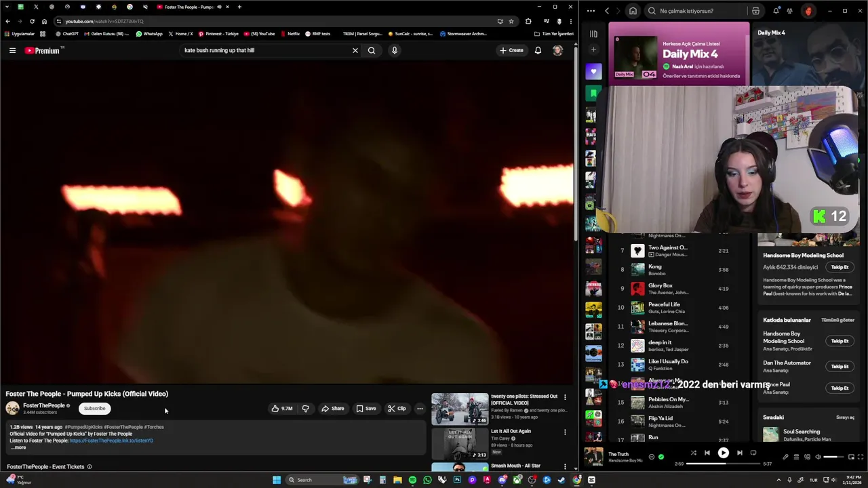Skip to previous Spotify track
Viewport: 868px width, 488px height.
707,453
